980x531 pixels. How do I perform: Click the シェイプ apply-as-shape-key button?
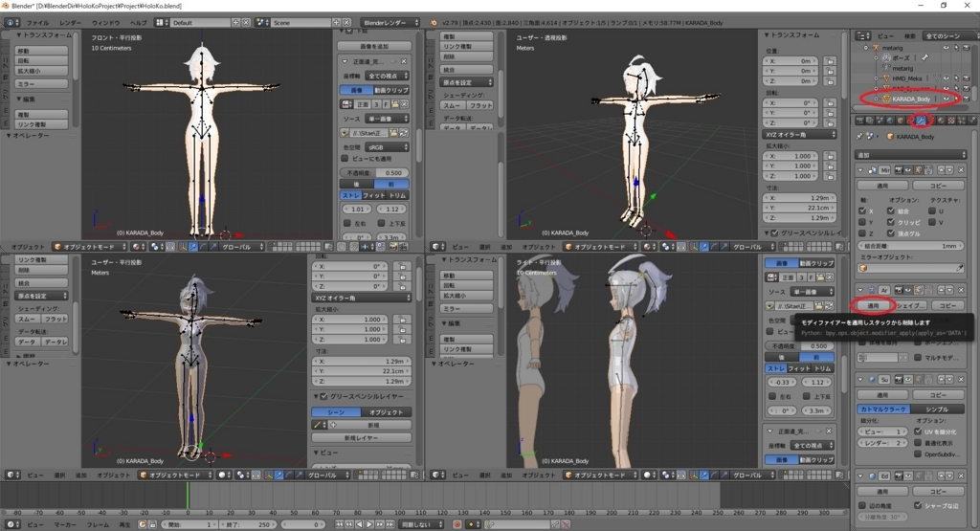tap(911, 305)
